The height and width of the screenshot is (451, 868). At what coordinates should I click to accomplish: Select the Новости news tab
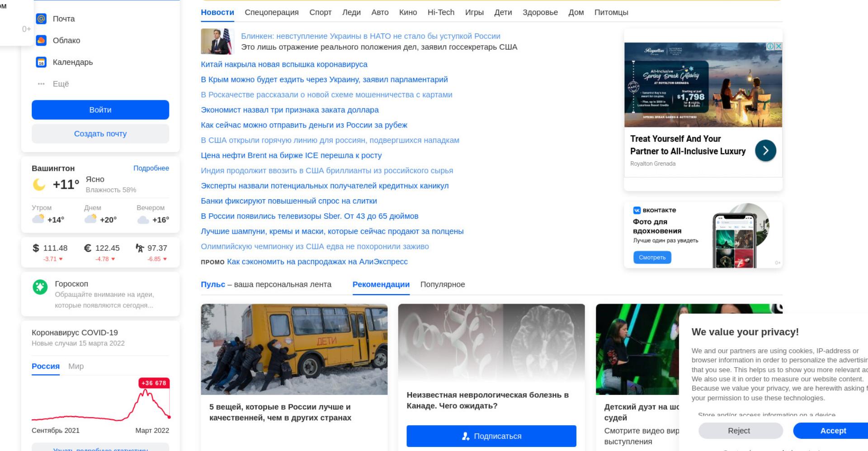tap(217, 12)
